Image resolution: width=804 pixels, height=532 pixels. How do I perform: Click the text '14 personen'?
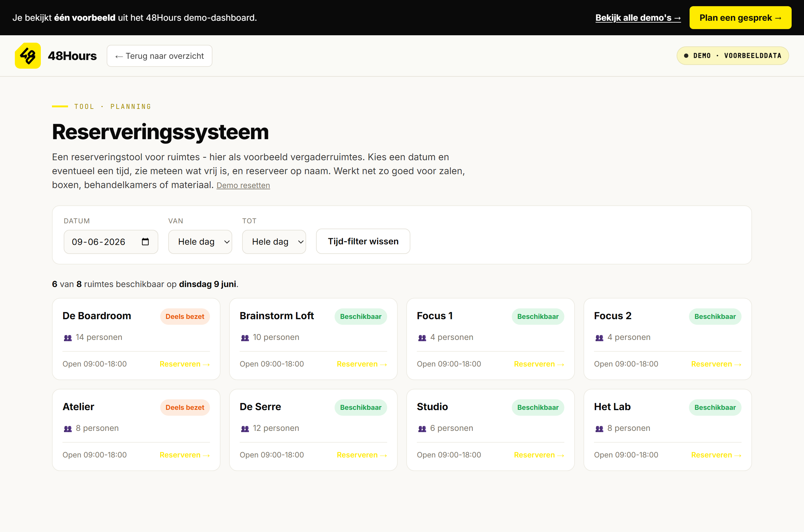click(99, 337)
